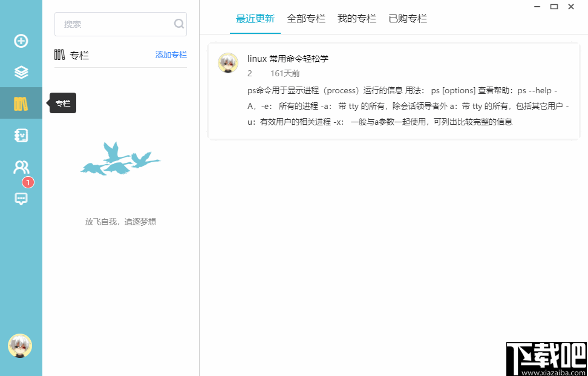This screenshot has height=376, width=588.
Task: Open the chat message icon in the sidebar
Action: 21,199
